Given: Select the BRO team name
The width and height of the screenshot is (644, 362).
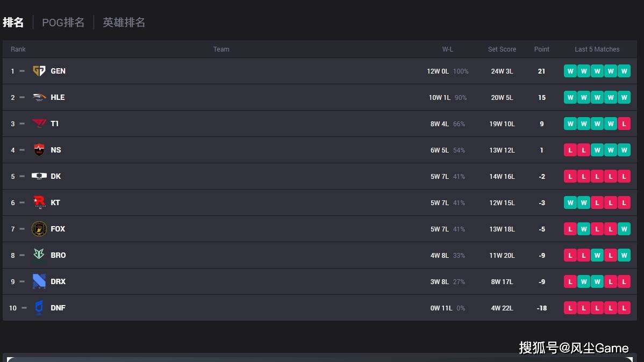Looking at the screenshot, I should coord(58,255).
